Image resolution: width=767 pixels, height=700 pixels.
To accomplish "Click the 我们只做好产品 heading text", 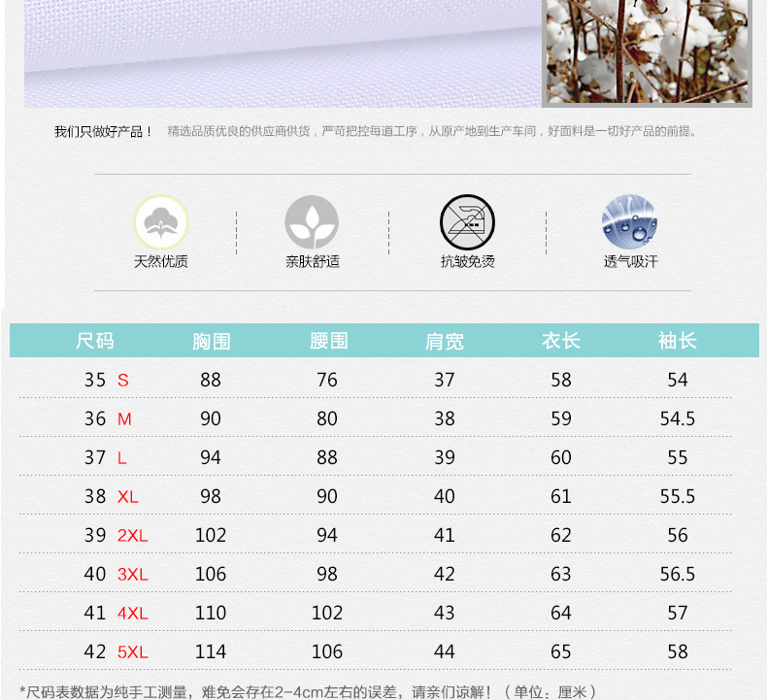I will coord(103,132).
